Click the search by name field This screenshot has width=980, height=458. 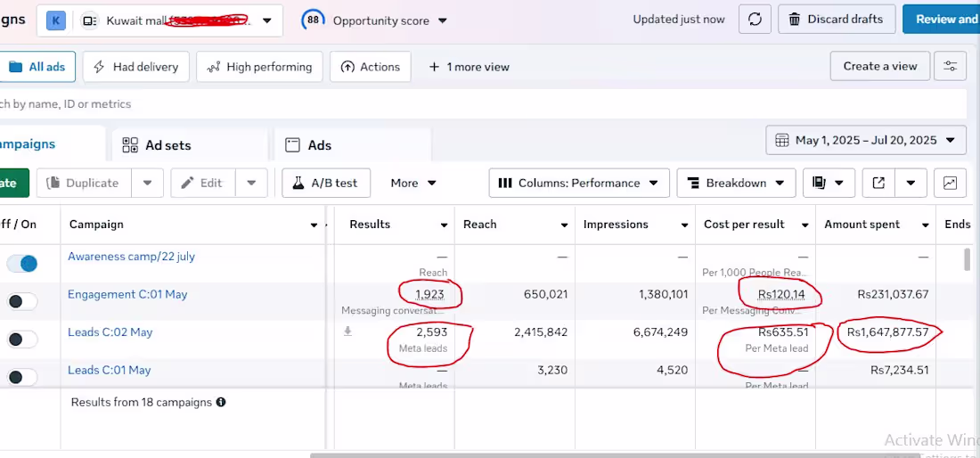click(481, 104)
